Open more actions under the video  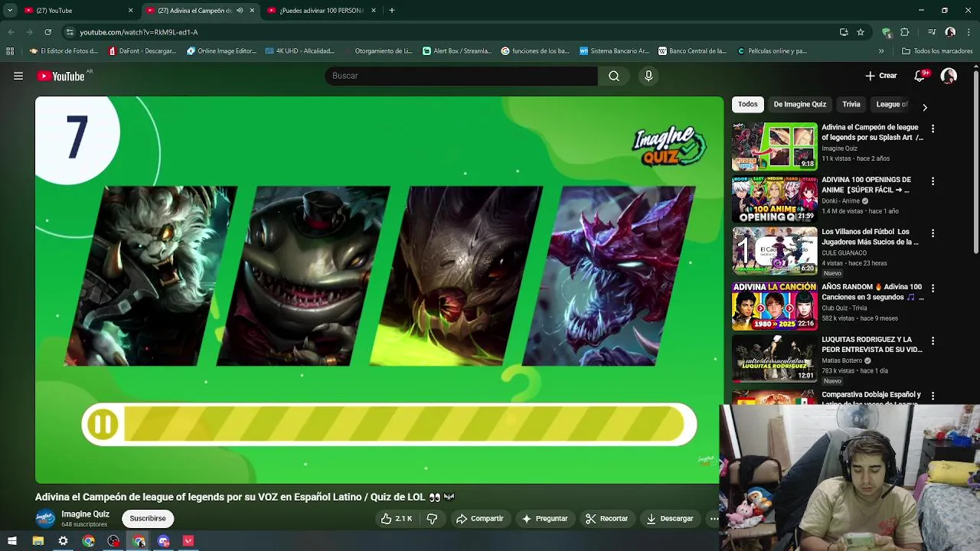click(714, 518)
